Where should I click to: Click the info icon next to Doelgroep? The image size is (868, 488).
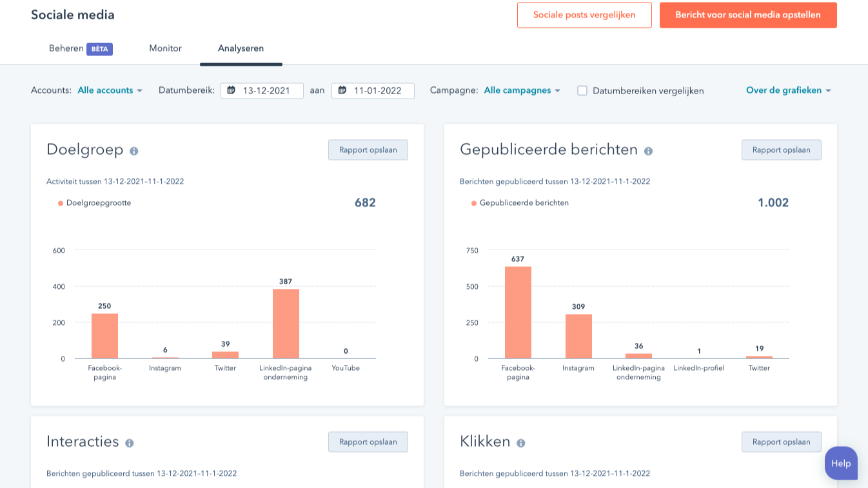135,150
